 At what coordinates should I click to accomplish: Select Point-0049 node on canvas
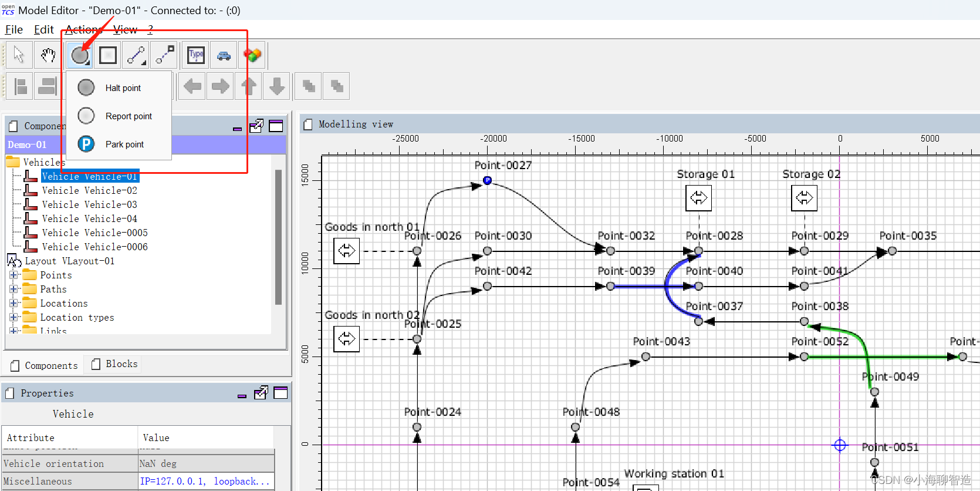[874, 392]
